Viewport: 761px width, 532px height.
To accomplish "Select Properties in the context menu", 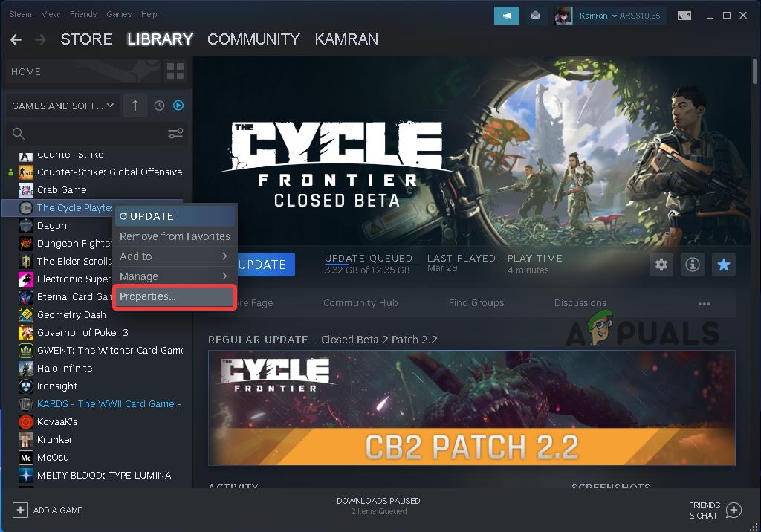I will [x=175, y=296].
